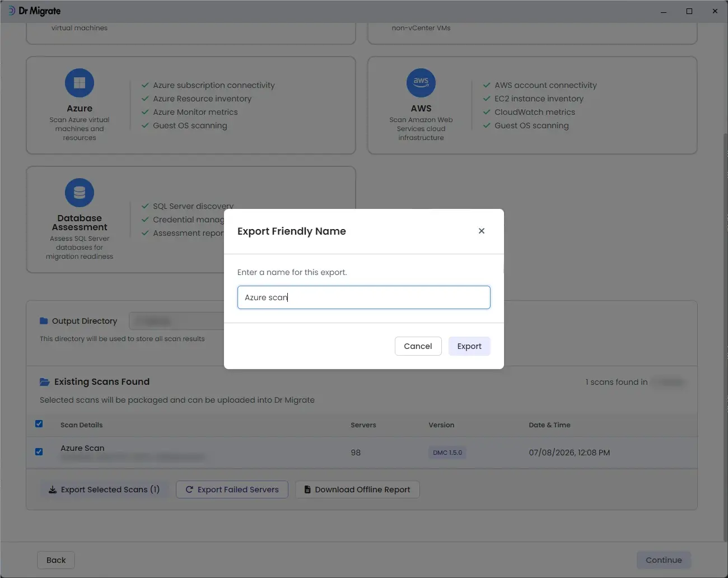Click Download Offline Report button

point(357,490)
